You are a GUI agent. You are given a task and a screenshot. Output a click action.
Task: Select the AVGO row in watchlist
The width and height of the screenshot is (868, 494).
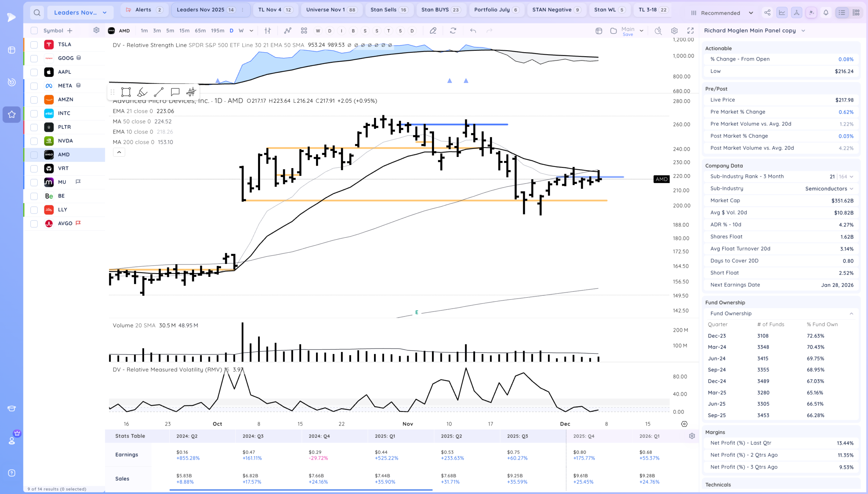click(65, 223)
